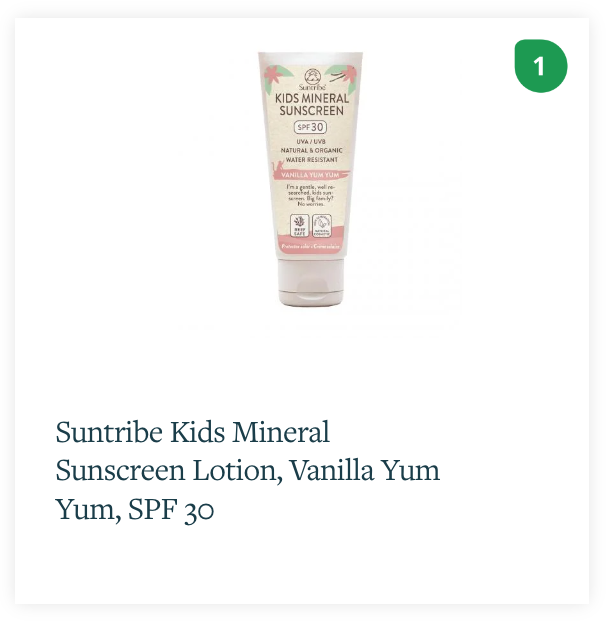Click the SPF 30 label on tube
The image size is (608, 628).
click(x=310, y=127)
